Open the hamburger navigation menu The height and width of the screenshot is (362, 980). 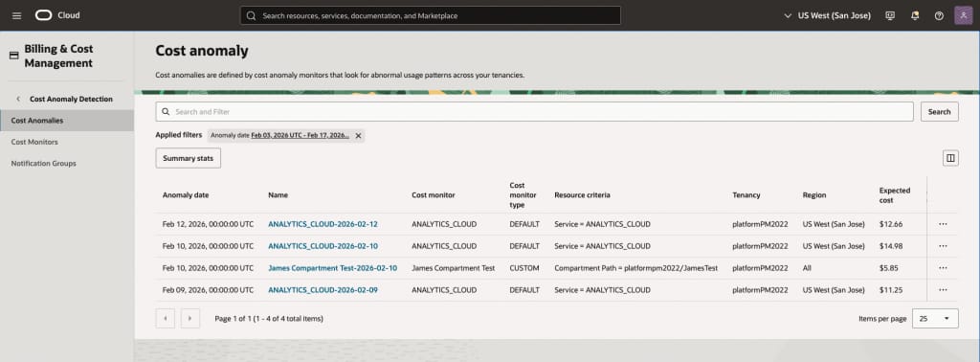coord(17,15)
